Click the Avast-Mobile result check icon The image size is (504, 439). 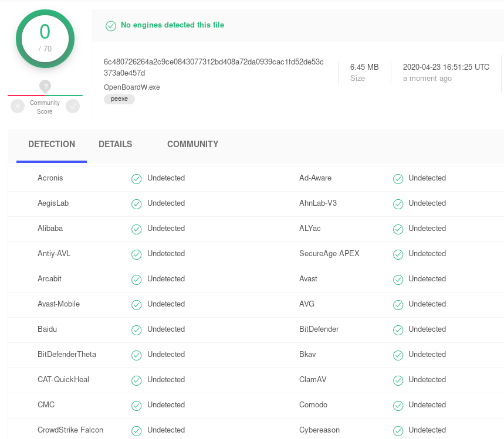pos(137,305)
